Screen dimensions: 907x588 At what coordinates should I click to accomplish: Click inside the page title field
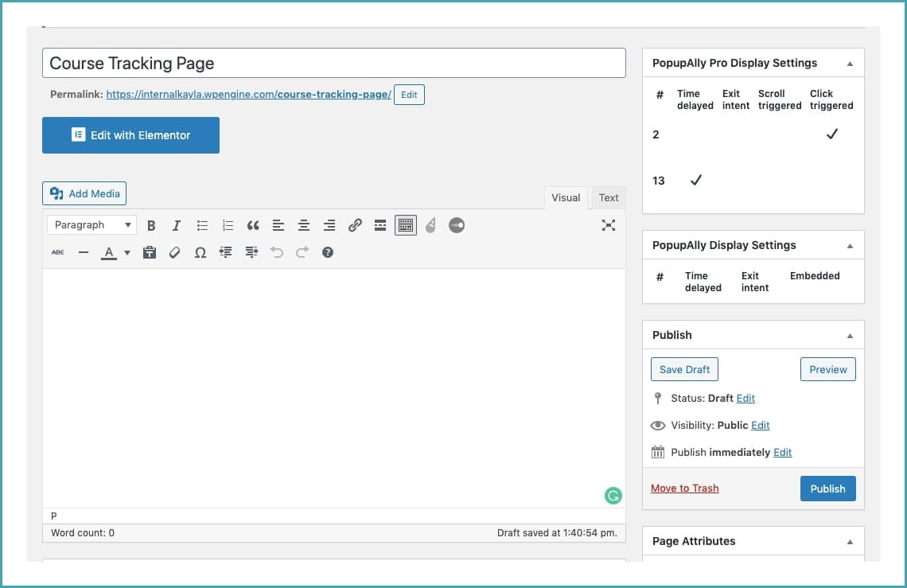(334, 62)
